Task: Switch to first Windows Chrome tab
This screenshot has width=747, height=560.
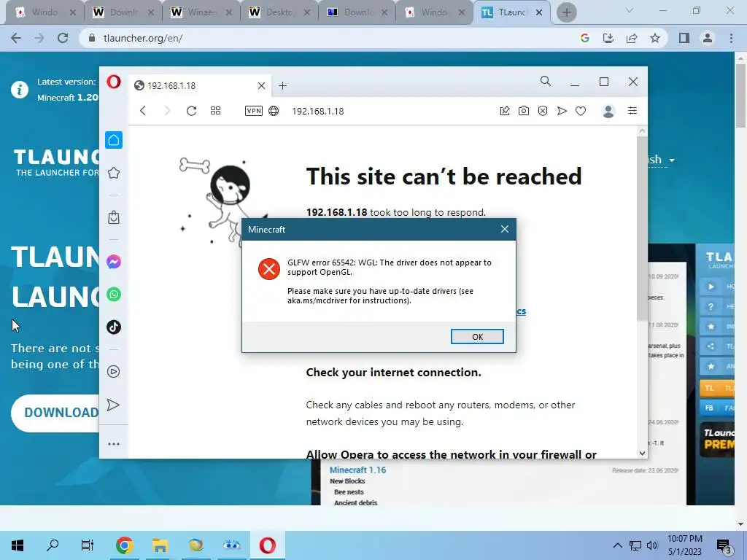Action: point(44,12)
